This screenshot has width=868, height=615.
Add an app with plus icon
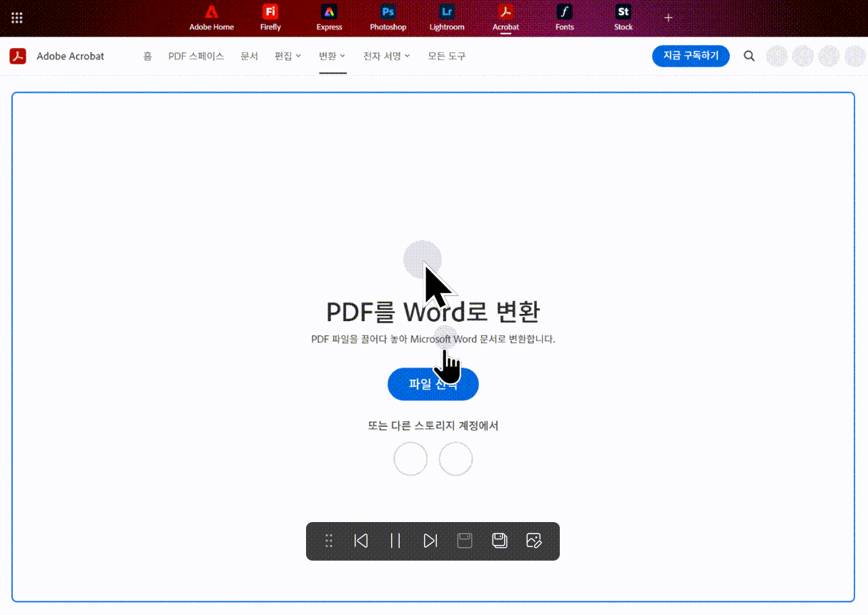coord(669,18)
